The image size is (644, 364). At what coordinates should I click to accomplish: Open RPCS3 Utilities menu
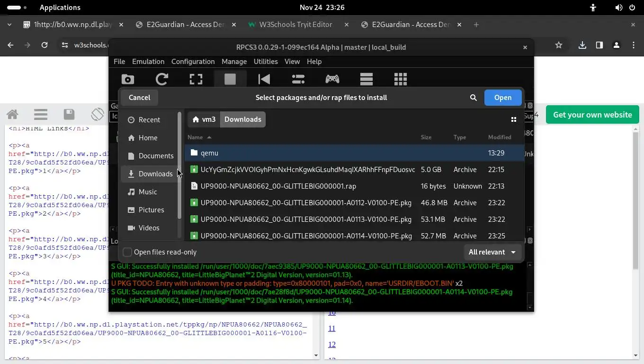click(266, 62)
